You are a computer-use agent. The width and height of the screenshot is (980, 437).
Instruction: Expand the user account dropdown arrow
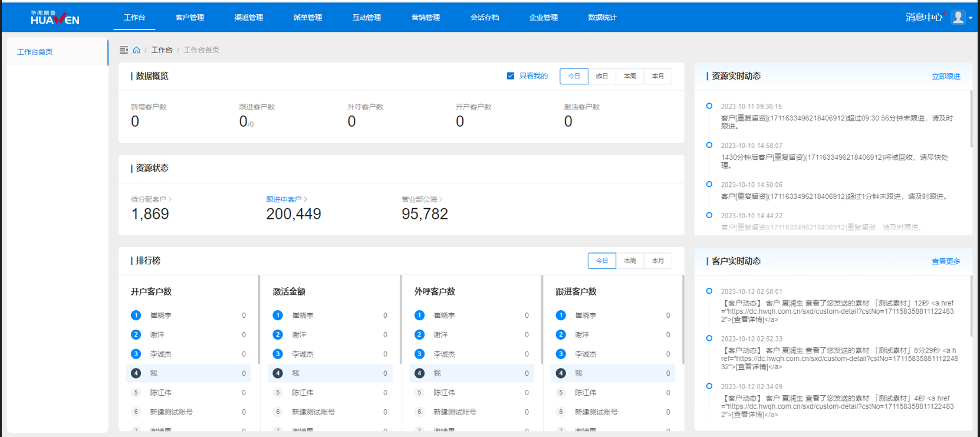tap(971, 18)
